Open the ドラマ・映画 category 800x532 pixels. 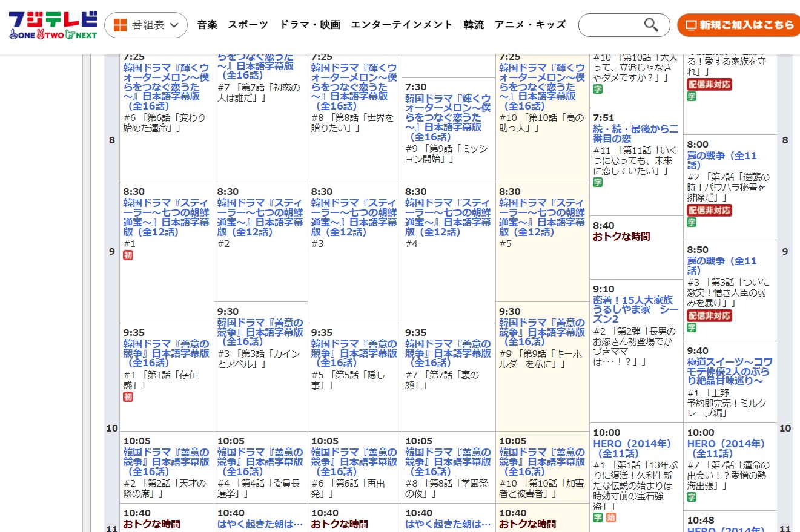pyautogui.click(x=309, y=25)
